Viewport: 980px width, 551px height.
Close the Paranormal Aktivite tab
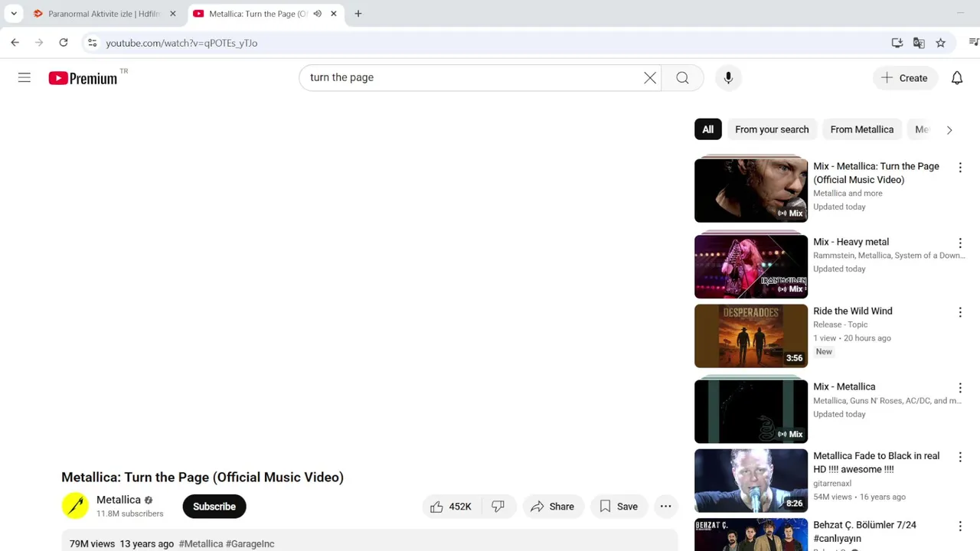coord(173,14)
